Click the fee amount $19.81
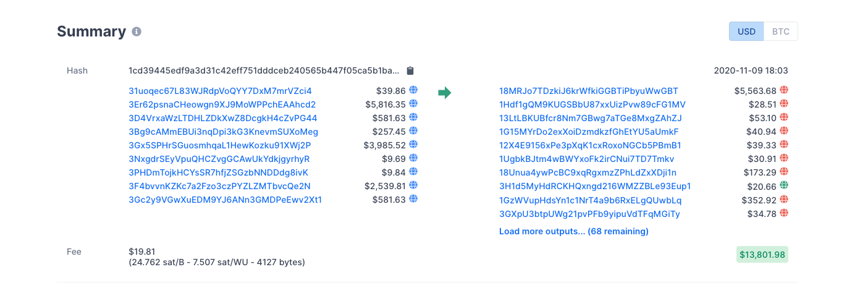 click(x=141, y=252)
